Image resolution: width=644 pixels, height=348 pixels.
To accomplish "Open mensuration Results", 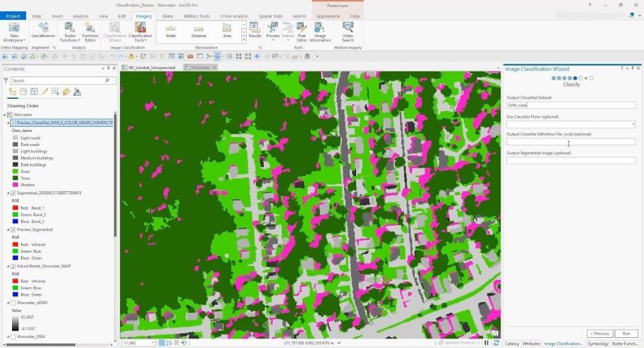I will 255,31.
